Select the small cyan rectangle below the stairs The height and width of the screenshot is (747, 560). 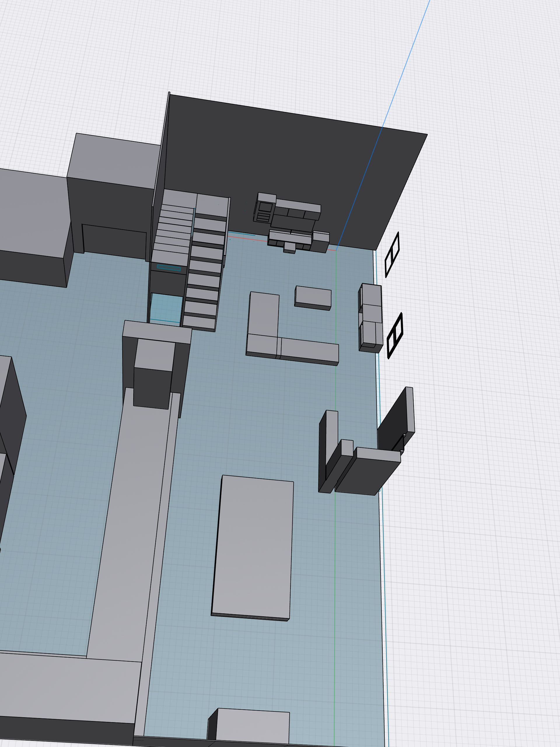pyautogui.click(x=169, y=268)
